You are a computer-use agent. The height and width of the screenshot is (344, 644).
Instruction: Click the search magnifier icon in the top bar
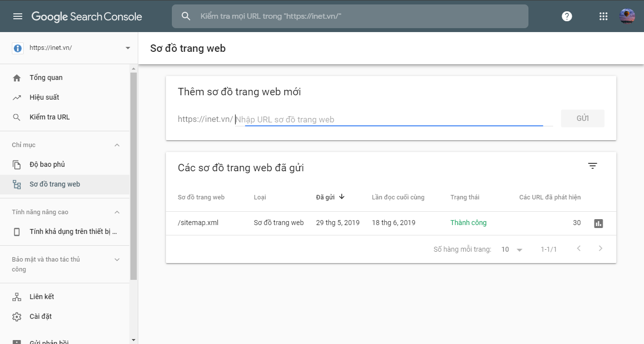click(x=186, y=16)
